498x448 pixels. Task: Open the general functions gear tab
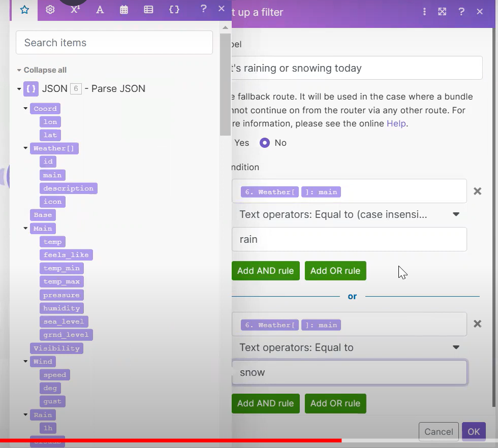(x=50, y=10)
